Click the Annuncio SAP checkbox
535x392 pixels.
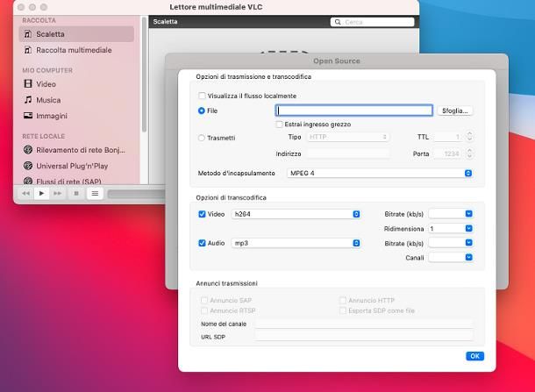coord(204,300)
